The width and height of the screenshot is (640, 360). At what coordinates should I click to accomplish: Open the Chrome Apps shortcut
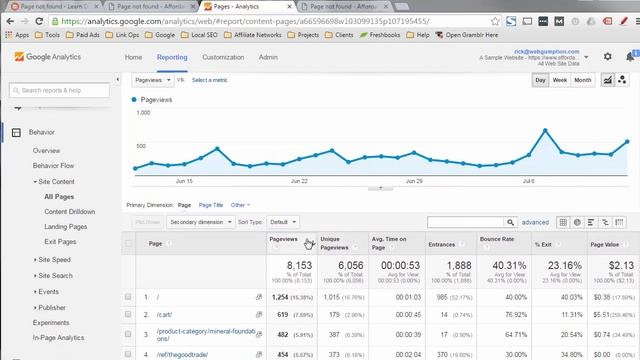click(17, 35)
